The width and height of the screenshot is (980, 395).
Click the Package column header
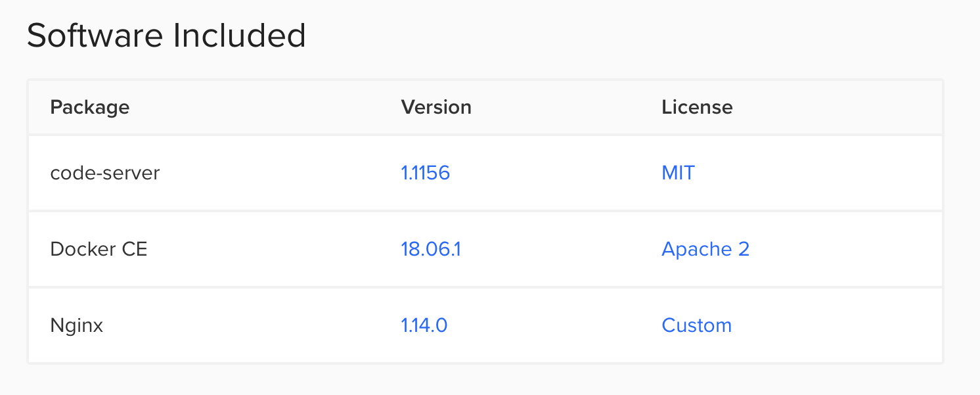coord(89,107)
